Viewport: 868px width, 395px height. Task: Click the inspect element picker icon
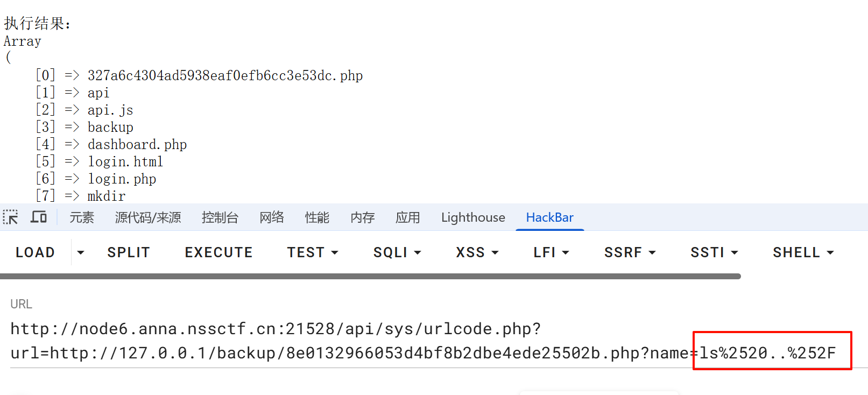(11, 217)
